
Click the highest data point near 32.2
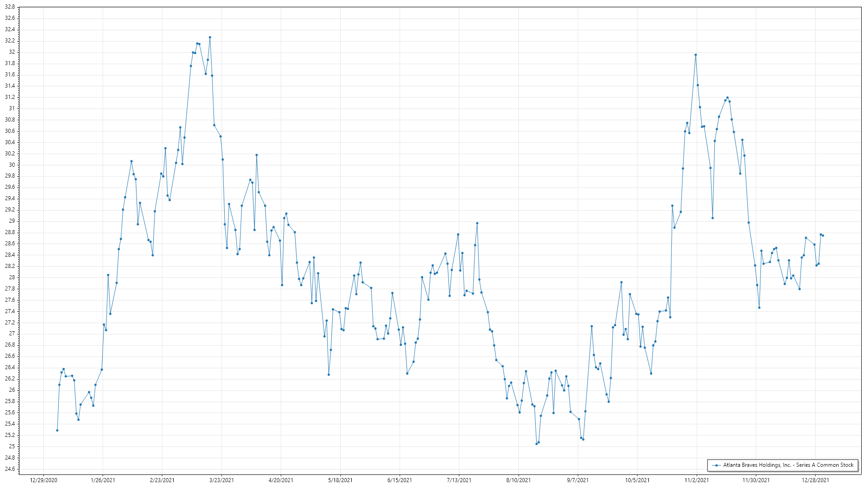(x=210, y=38)
